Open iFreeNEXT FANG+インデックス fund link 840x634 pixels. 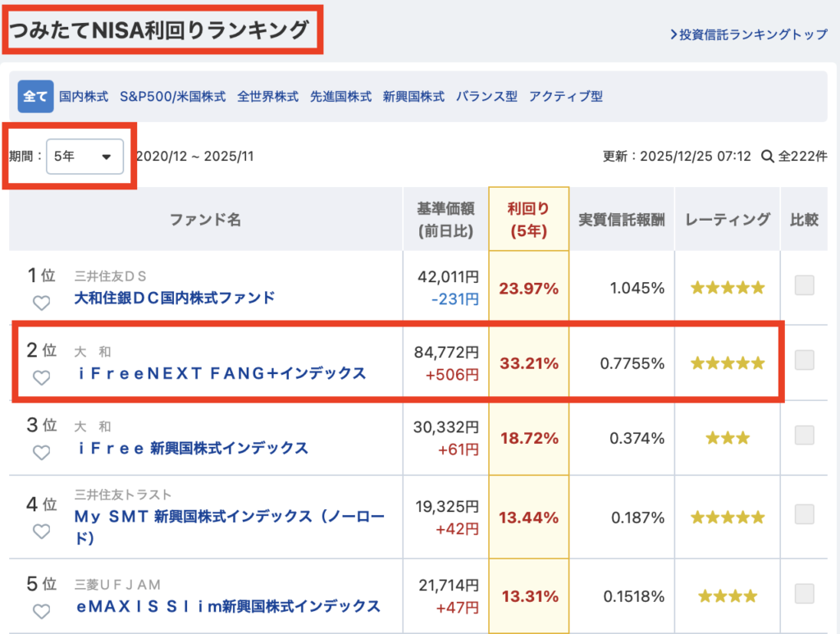pyautogui.click(x=221, y=373)
